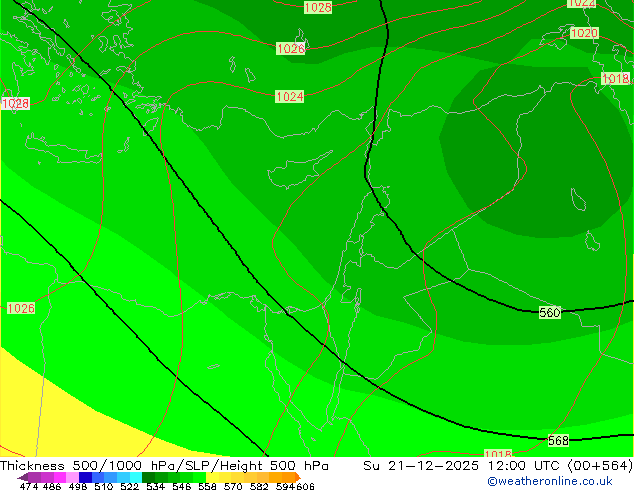The height and width of the screenshot is (490, 634).
Task: Click the legend value 582
Action: click(x=259, y=486)
